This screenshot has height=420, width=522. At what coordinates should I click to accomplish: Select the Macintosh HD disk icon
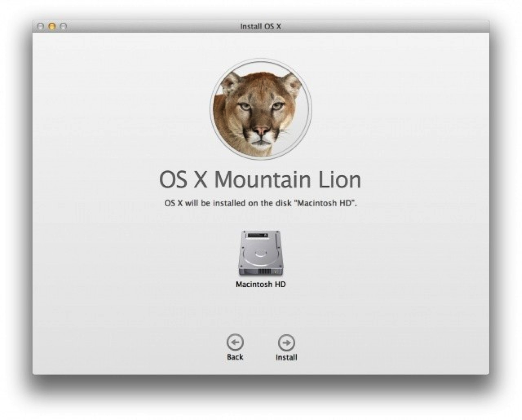tap(260, 254)
